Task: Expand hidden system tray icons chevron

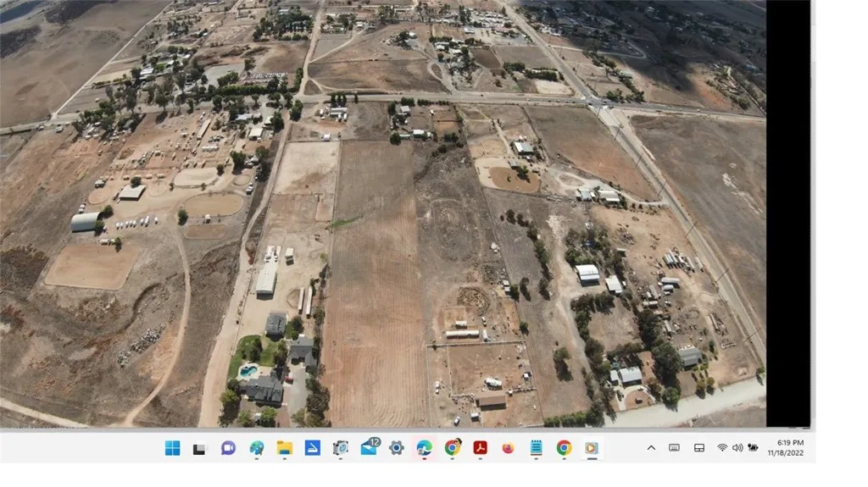Action: pos(652,448)
